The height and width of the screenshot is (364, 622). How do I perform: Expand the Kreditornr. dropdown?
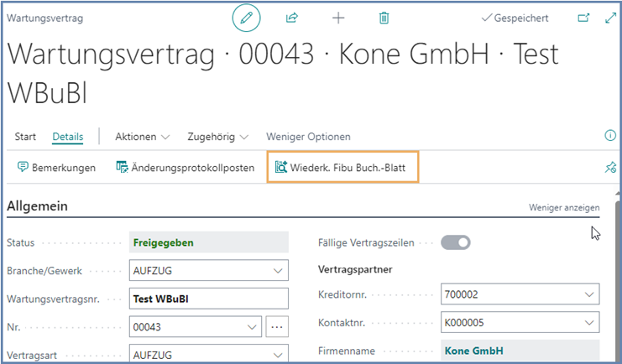589,294
